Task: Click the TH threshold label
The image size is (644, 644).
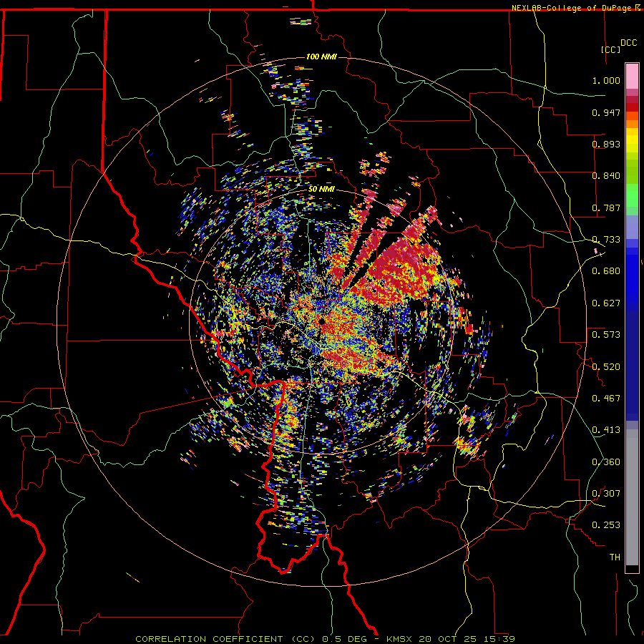Action: (615, 557)
